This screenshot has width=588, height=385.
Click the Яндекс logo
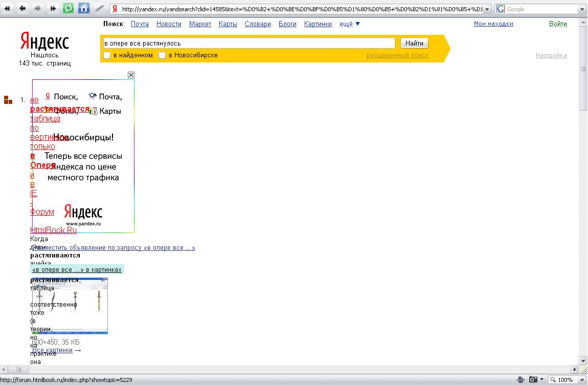[44, 40]
